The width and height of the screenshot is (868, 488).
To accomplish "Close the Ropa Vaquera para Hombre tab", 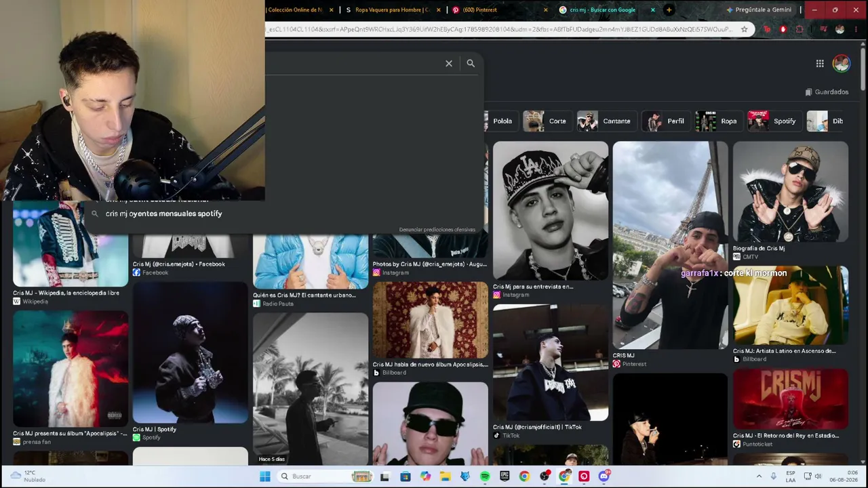I will (439, 9).
